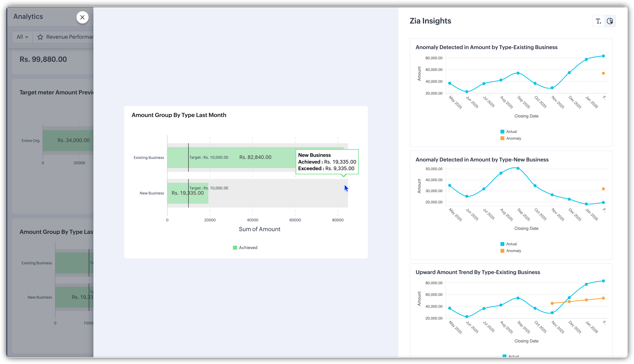Click orange anomaly point in Existing Business anomaly chart
Image resolution: width=634 pixels, height=364 pixels.
pos(603,73)
